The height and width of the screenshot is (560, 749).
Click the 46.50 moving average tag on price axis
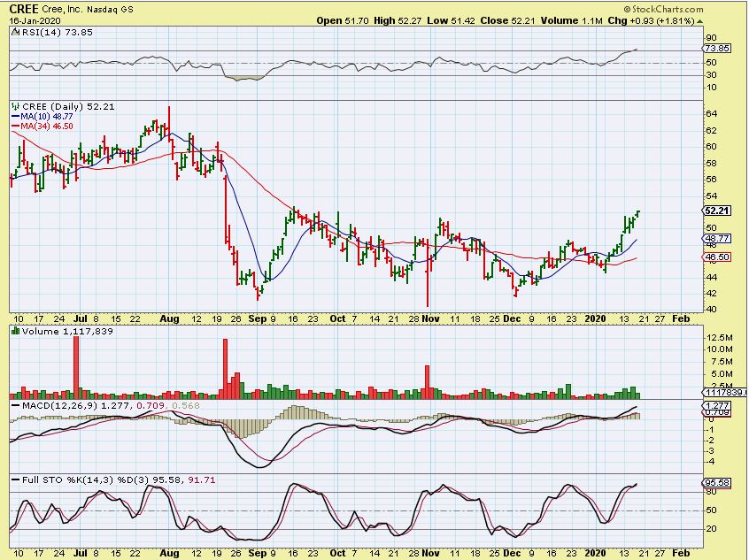[x=717, y=257]
